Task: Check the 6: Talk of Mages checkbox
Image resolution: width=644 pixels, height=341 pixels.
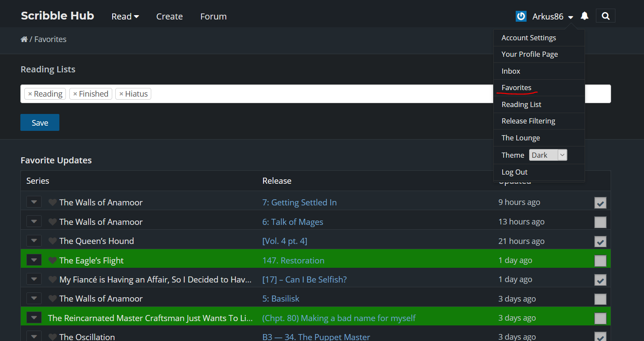Action: (x=600, y=222)
